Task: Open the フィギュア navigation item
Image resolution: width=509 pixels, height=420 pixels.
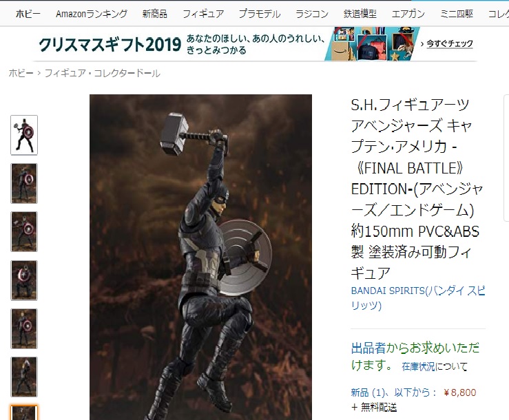Action: pyautogui.click(x=203, y=14)
